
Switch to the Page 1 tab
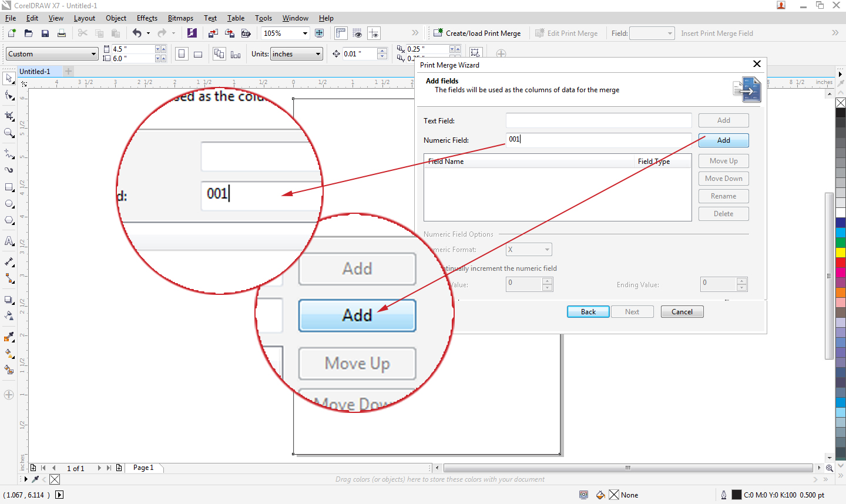pyautogui.click(x=143, y=468)
